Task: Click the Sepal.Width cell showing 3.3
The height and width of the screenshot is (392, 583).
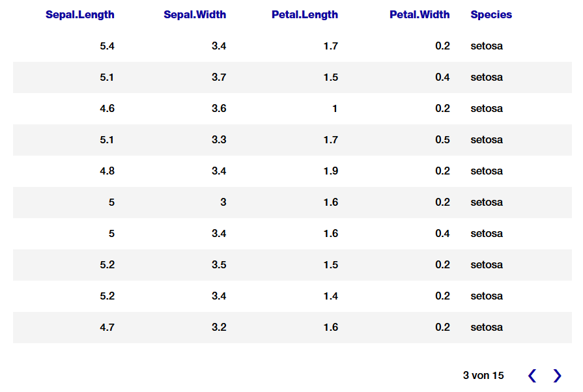Action: 219,140
